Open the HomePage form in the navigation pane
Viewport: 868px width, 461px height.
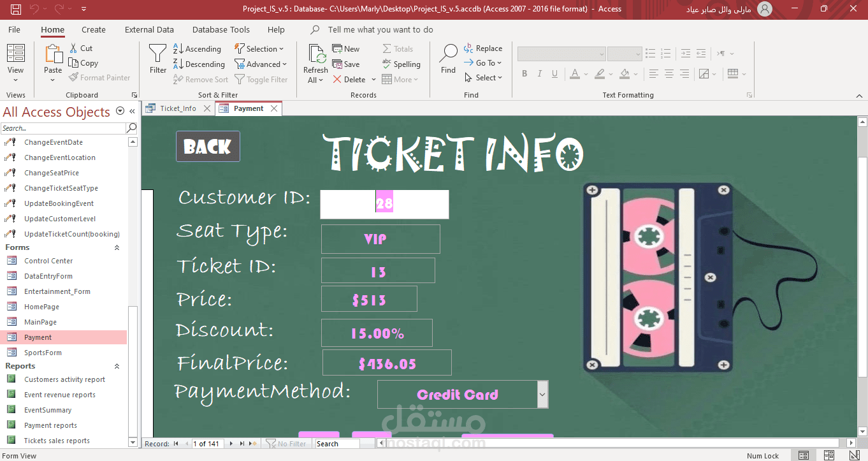pyautogui.click(x=41, y=307)
